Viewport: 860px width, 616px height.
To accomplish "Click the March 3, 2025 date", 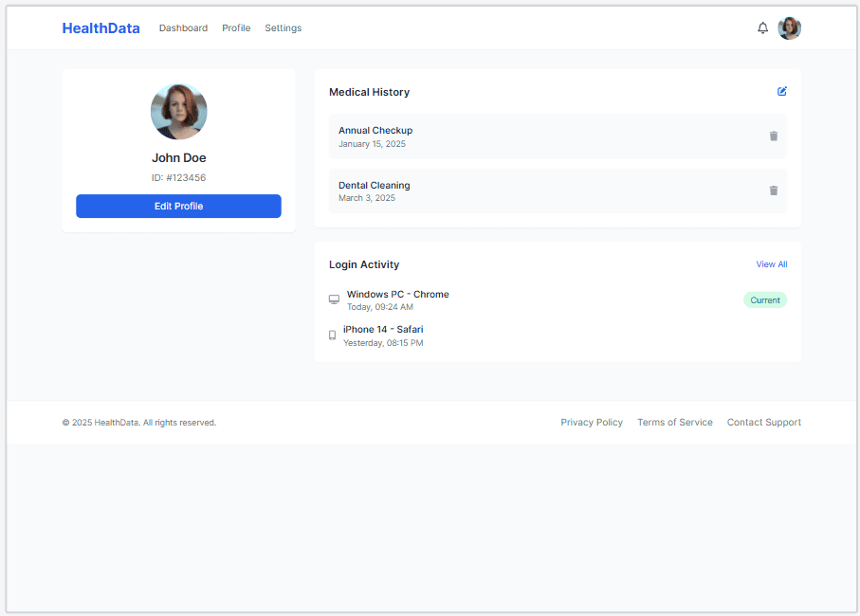I will point(366,198).
